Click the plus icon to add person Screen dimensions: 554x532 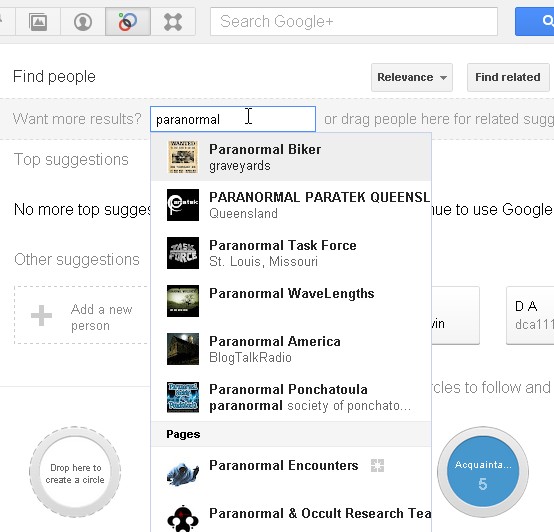[41, 315]
